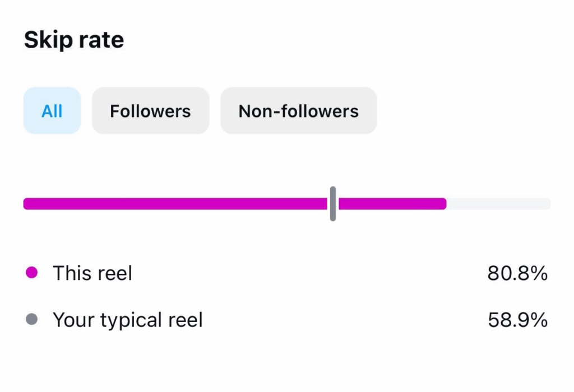Select the This reel label
The height and width of the screenshot is (392, 574).
[x=92, y=273]
